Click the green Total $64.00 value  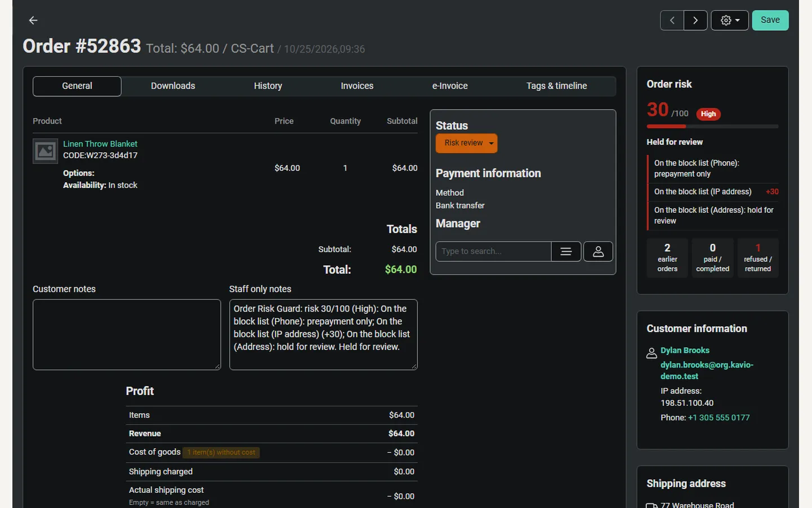401,270
